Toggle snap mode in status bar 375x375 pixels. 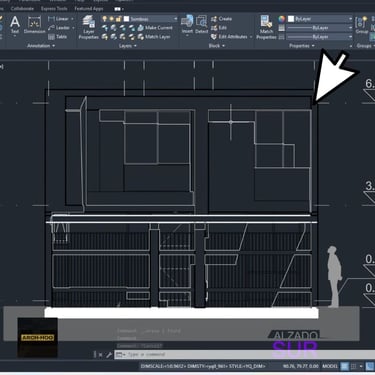354,366
